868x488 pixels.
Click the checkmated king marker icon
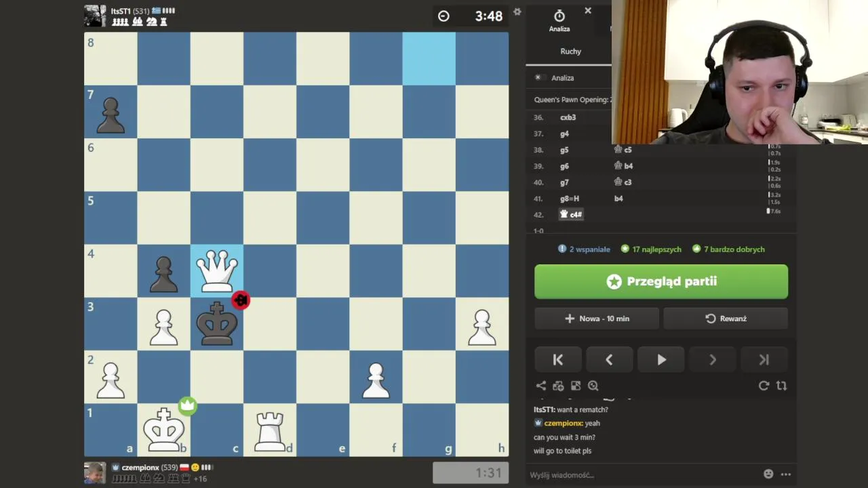point(241,300)
